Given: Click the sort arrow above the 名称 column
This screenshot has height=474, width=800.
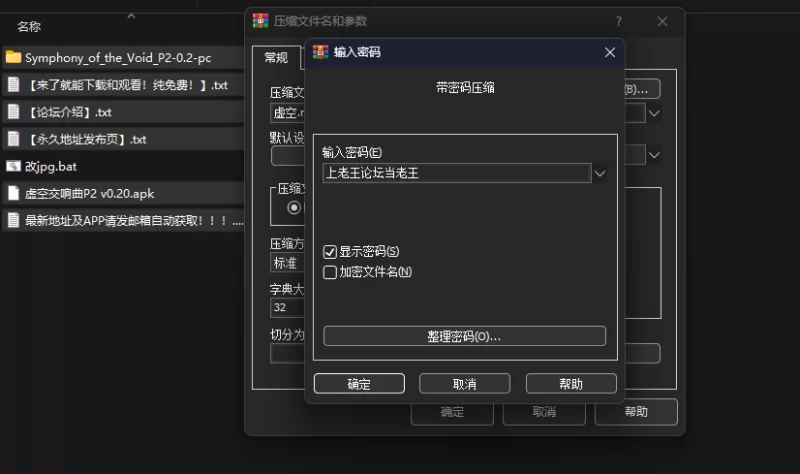Looking at the screenshot, I should pos(131,16).
